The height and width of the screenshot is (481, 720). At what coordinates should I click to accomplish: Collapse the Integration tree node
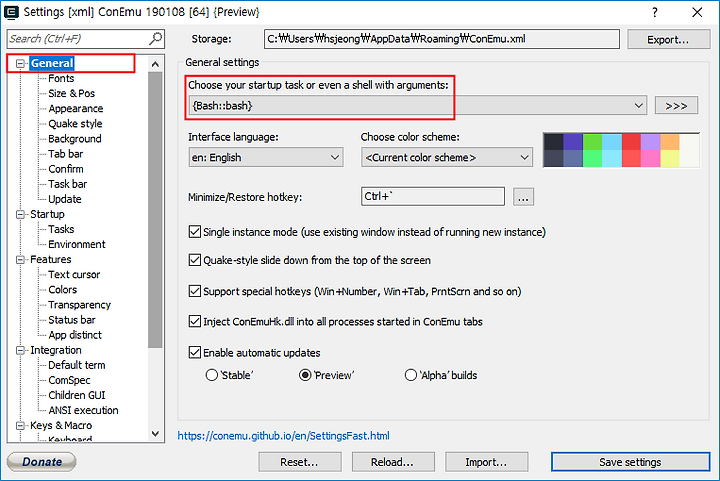click(x=20, y=350)
